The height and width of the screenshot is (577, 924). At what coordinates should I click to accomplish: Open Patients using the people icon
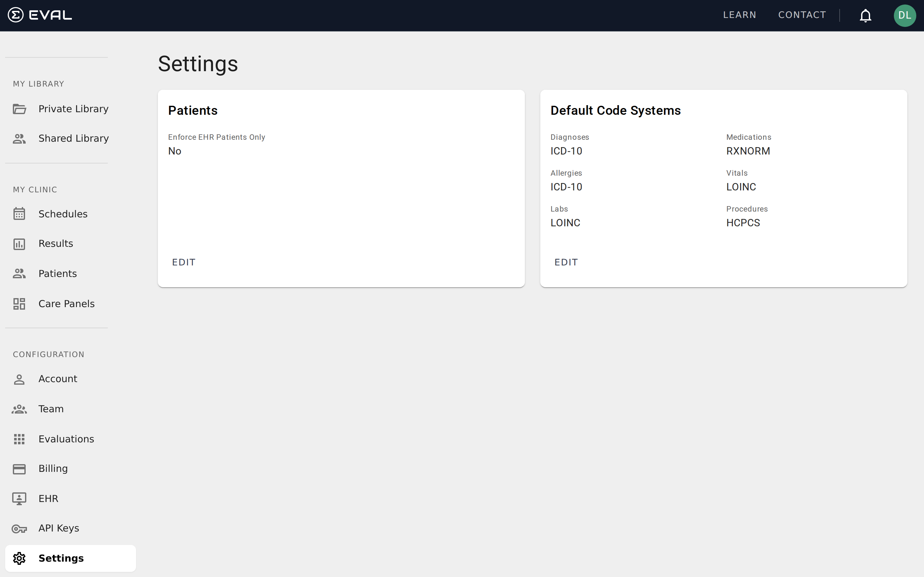coord(20,273)
